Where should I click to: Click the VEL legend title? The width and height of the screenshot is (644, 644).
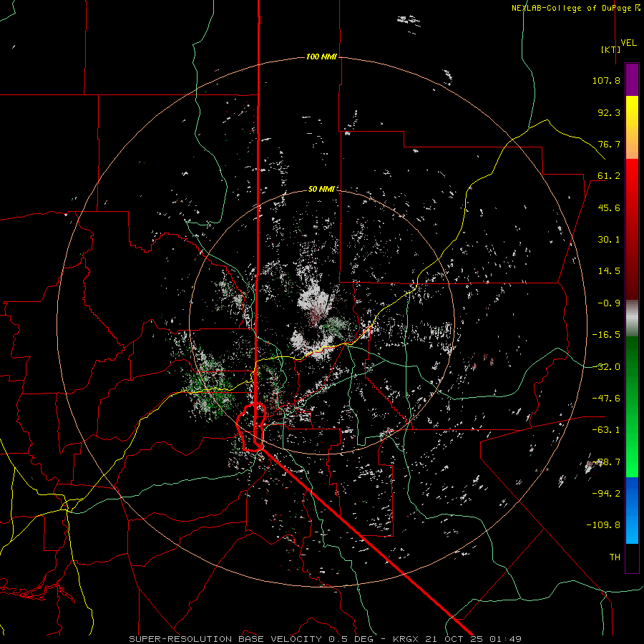628,43
